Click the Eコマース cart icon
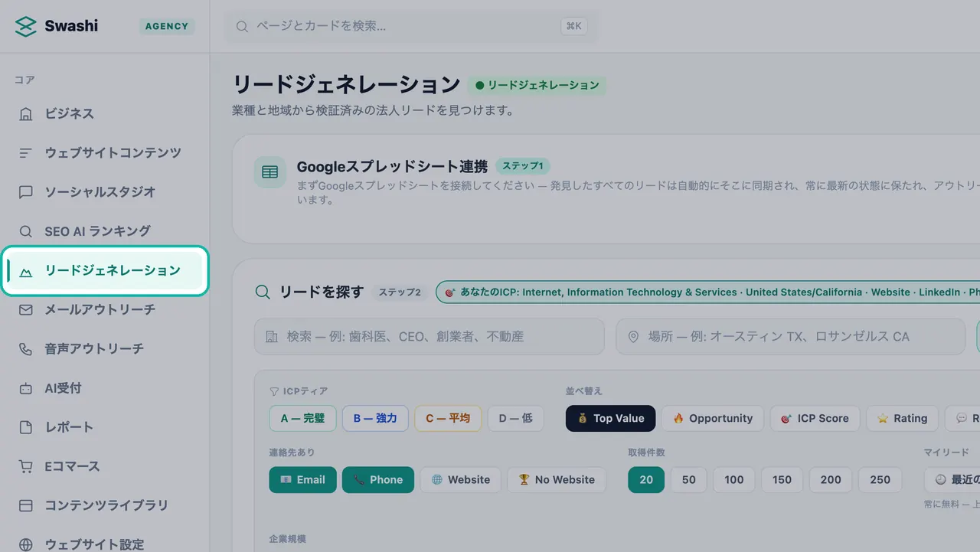 pos(26,466)
